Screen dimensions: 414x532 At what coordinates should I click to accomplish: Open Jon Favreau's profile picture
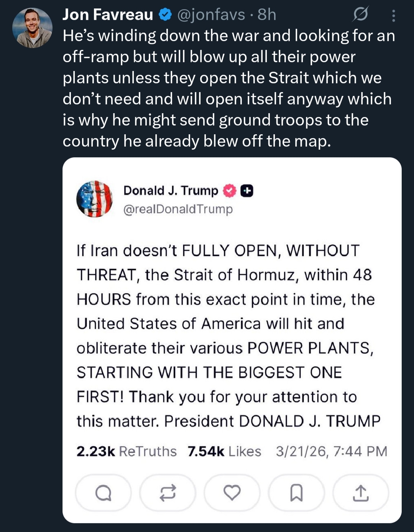(32, 28)
